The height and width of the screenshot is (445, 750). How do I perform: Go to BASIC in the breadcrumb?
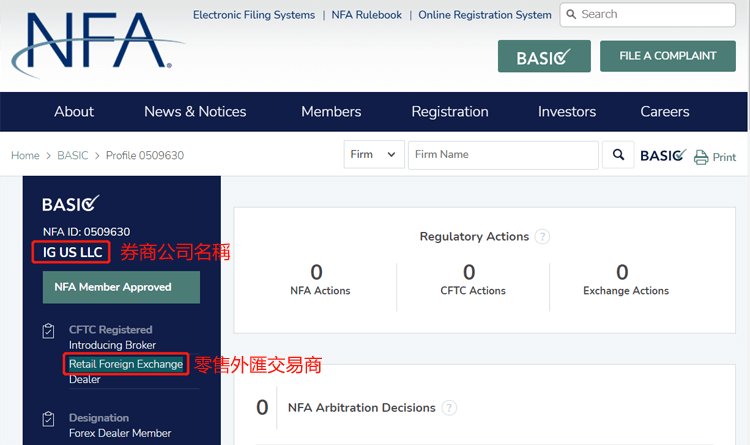pos(73,156)
